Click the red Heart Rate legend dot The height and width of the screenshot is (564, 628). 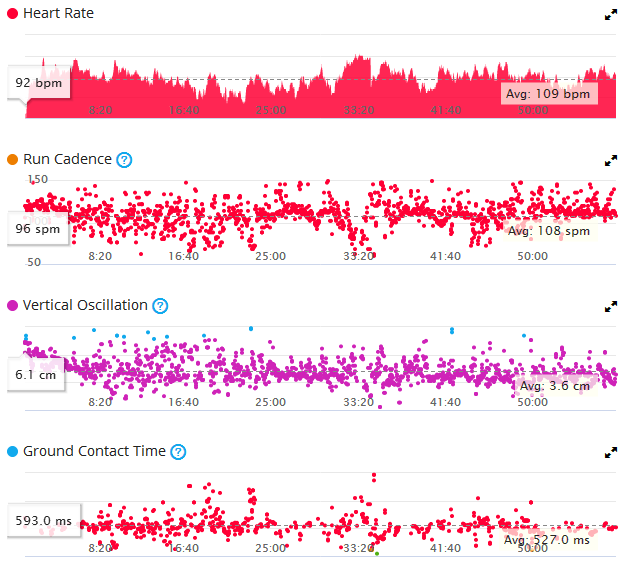12,14
